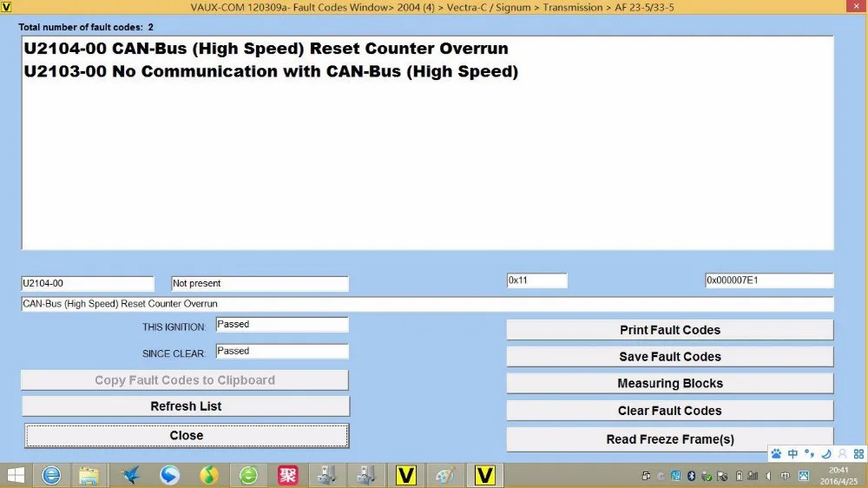Click the VAUX-COM icon in the title bar
Image resolution: width=868 pixels, height=488 pixels.
(x=6, y=7)
